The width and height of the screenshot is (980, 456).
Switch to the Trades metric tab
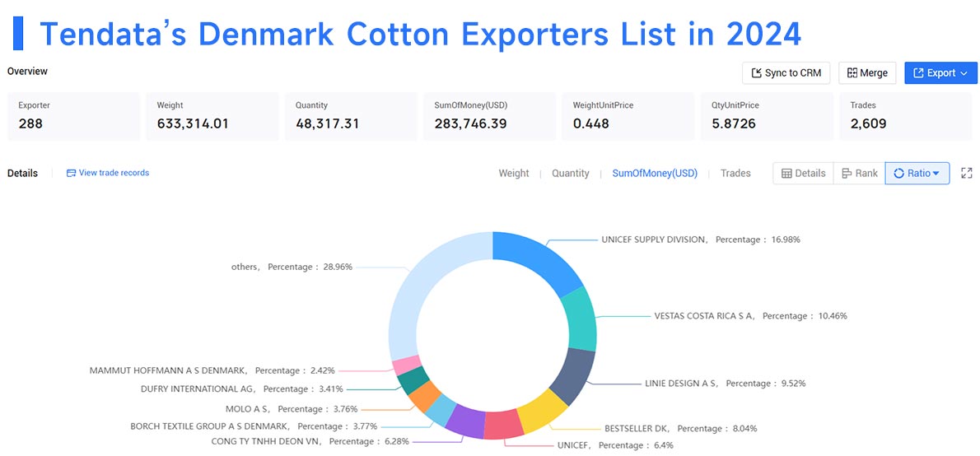(735, 174)
